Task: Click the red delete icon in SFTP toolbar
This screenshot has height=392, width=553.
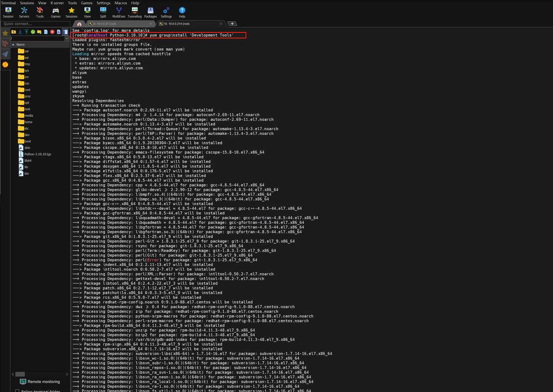Action: [x=52, y=32]
